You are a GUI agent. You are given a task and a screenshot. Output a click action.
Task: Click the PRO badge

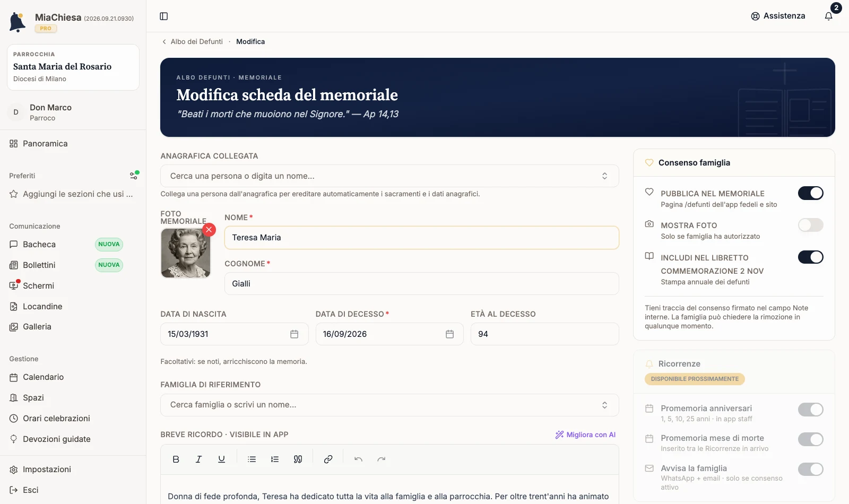[46, 29]
